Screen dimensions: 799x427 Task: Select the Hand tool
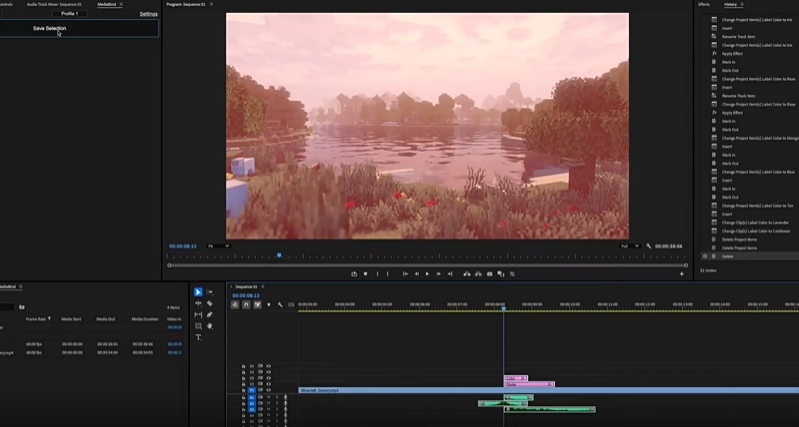coord(210,326)
